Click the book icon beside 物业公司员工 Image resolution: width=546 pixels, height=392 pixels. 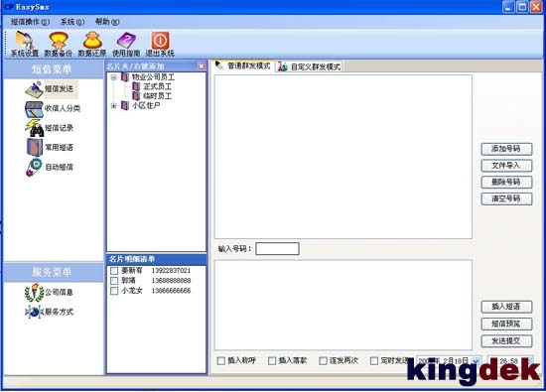click(125, 77)
